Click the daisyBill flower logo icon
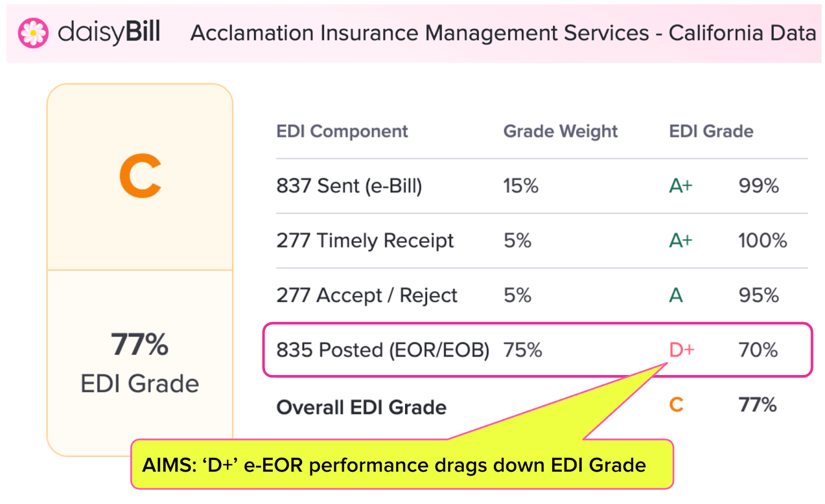The height and width of the screenshot is (504, 825). (33, 33)
